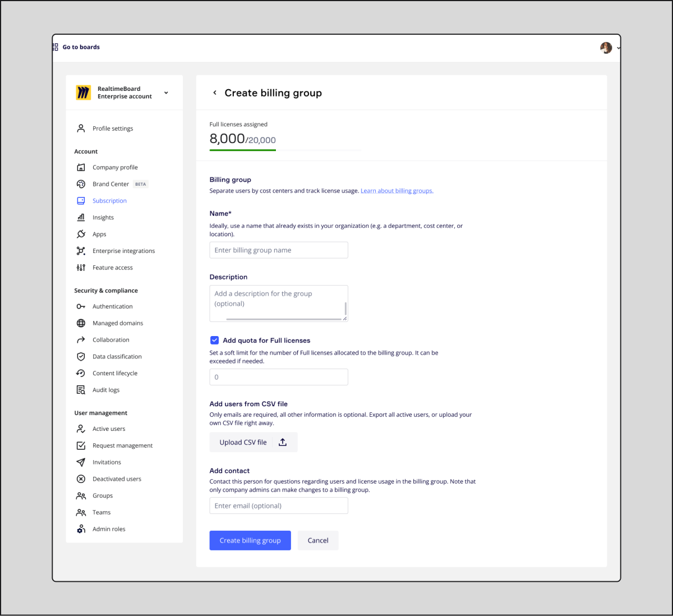Click the Enter billing group name field
The image size is (673, 616).
point(279,250)
